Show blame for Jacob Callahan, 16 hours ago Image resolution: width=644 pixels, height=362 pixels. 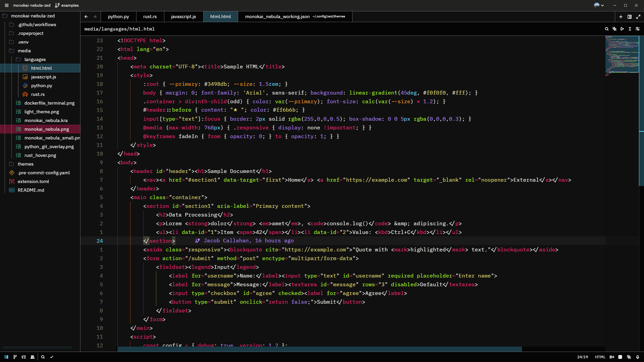pyautogui.click(x=245, y=241)
